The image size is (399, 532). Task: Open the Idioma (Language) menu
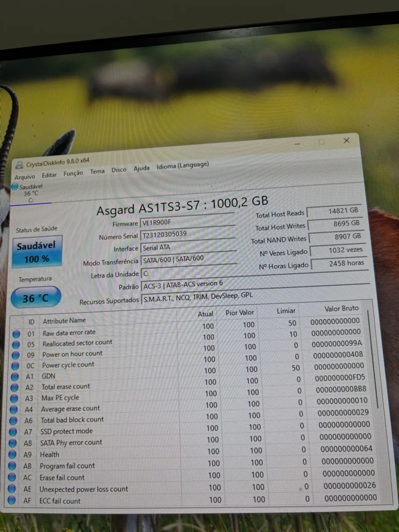pyautogui.click(x=182, y=165)
